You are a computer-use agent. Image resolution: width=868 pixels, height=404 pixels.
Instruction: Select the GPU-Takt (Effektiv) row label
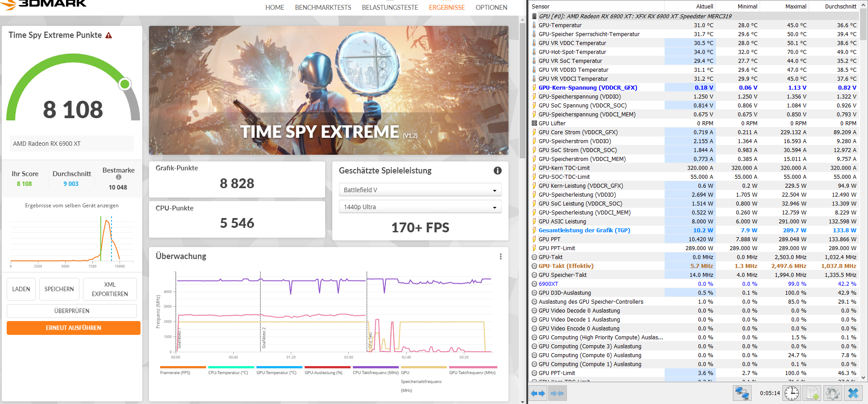tap(566, 266)
